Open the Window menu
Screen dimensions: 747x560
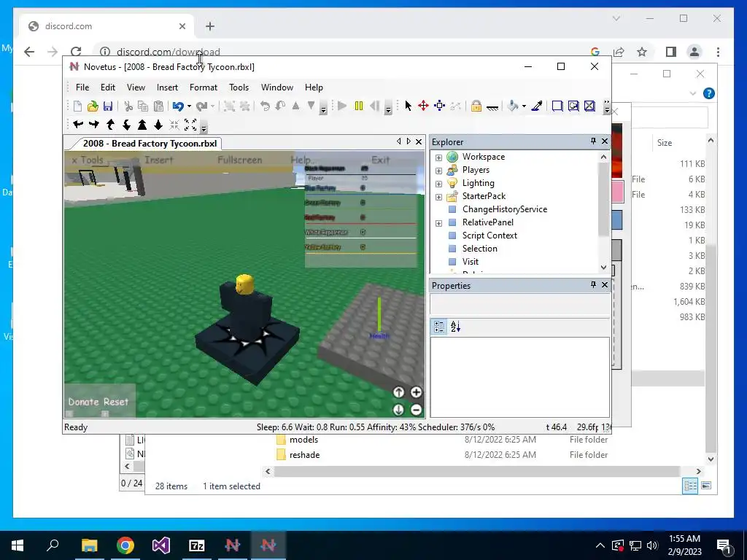(276, 87)
